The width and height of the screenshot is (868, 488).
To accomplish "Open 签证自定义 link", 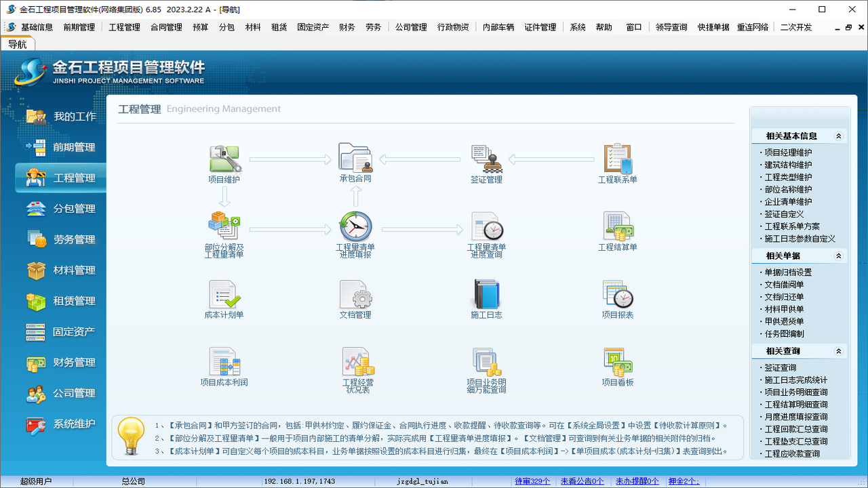I will pyautogui.click(x=784, y=214).
